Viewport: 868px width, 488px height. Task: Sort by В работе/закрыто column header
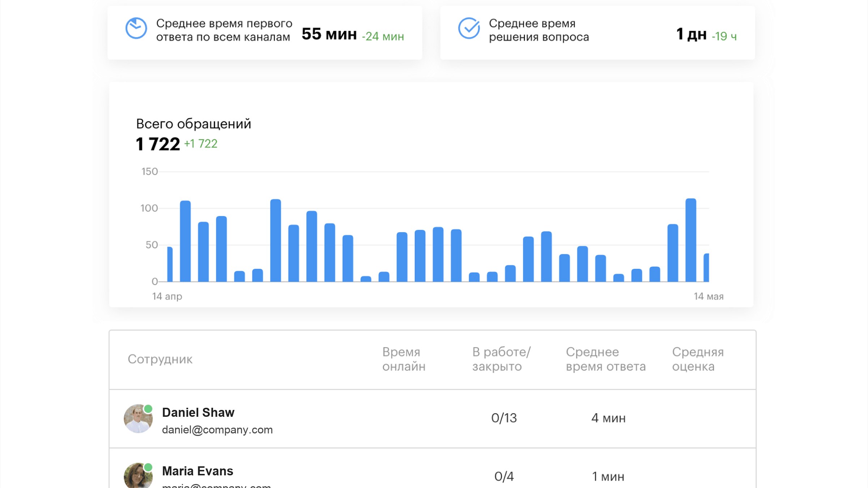(x=501, y=359)
